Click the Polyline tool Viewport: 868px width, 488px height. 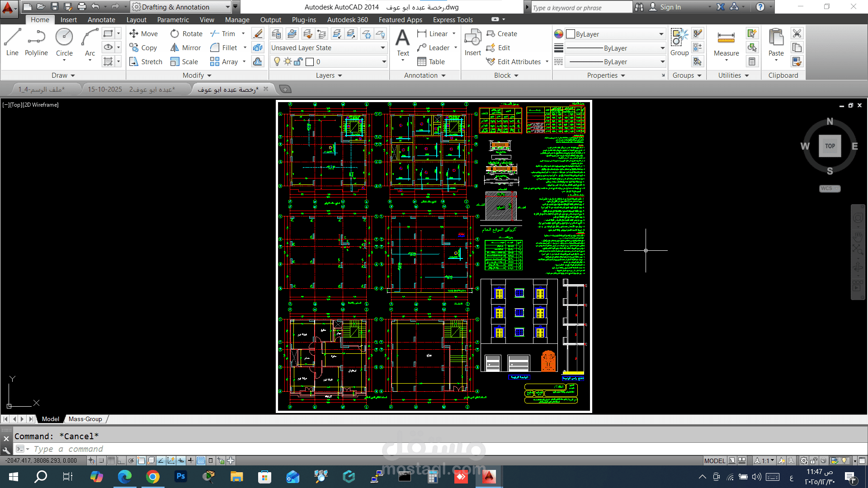(36, 42)
